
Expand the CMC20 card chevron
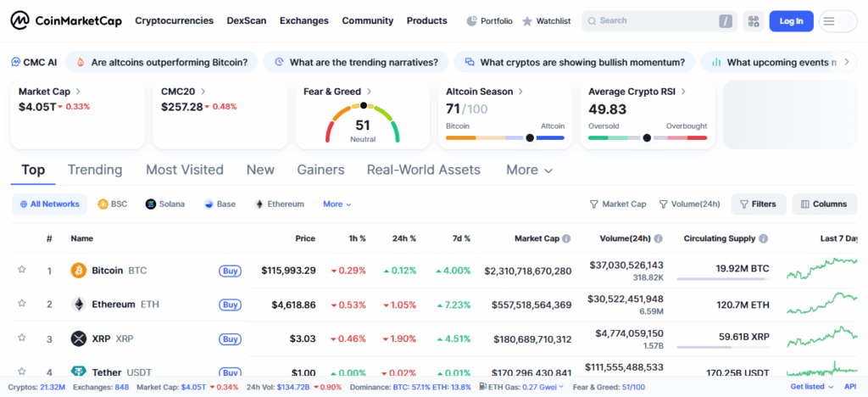203,92
